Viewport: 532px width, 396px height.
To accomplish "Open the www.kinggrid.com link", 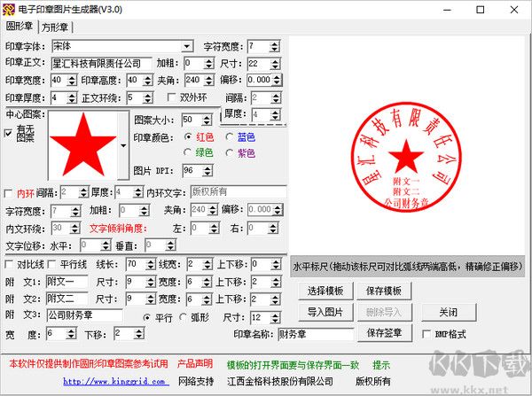I will point(115,381).
